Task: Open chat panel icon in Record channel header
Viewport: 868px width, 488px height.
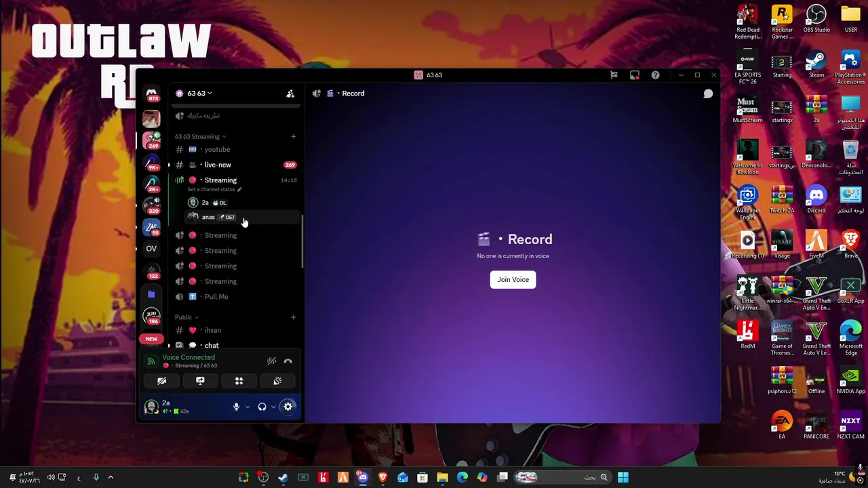Action: (x=708, y=94)
